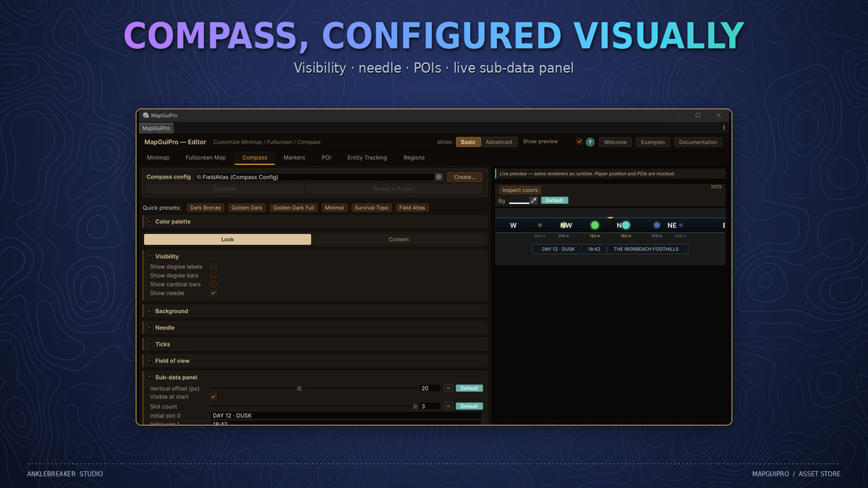The height and width of the screenshot is (488, 868).
Task: Switch to the POI tab
Action: 326,158
